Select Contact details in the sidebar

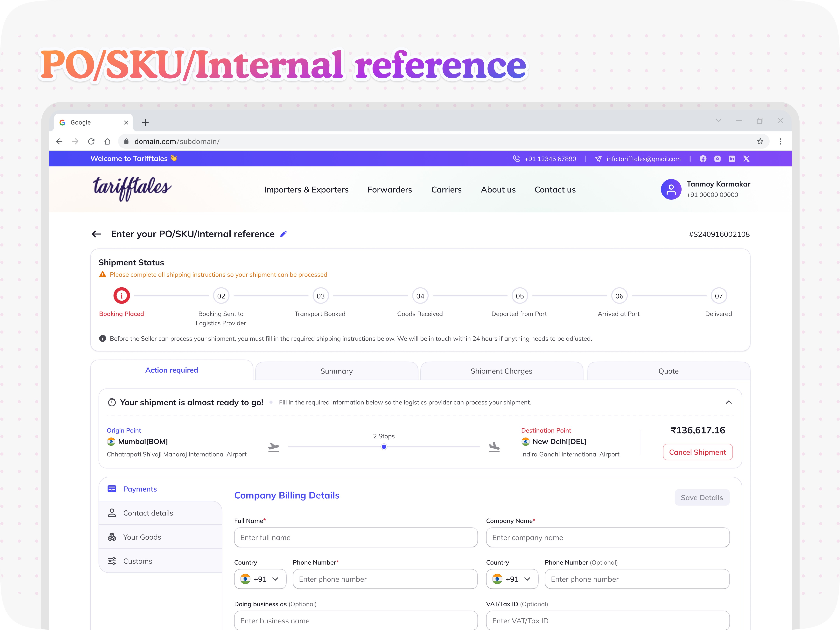tap(148, 513)
